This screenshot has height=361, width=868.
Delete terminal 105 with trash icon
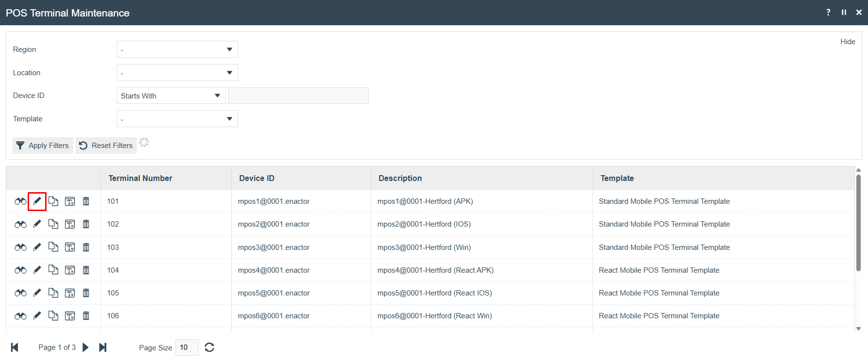(x=86, y=293)
